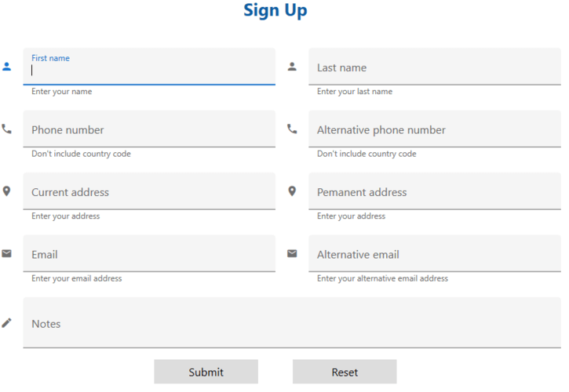Click the location pin beside Pemanent address

(x=292, y=191)
